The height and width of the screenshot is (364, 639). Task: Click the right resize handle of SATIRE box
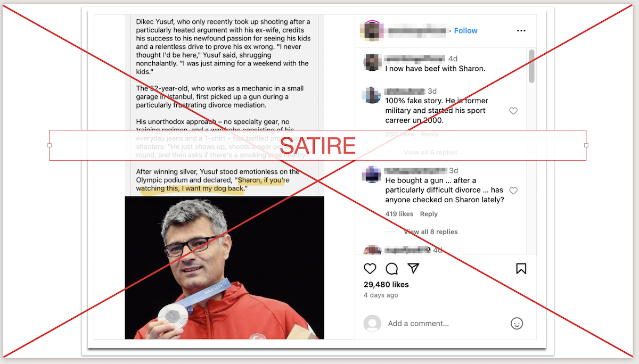(x=586, y=145)
